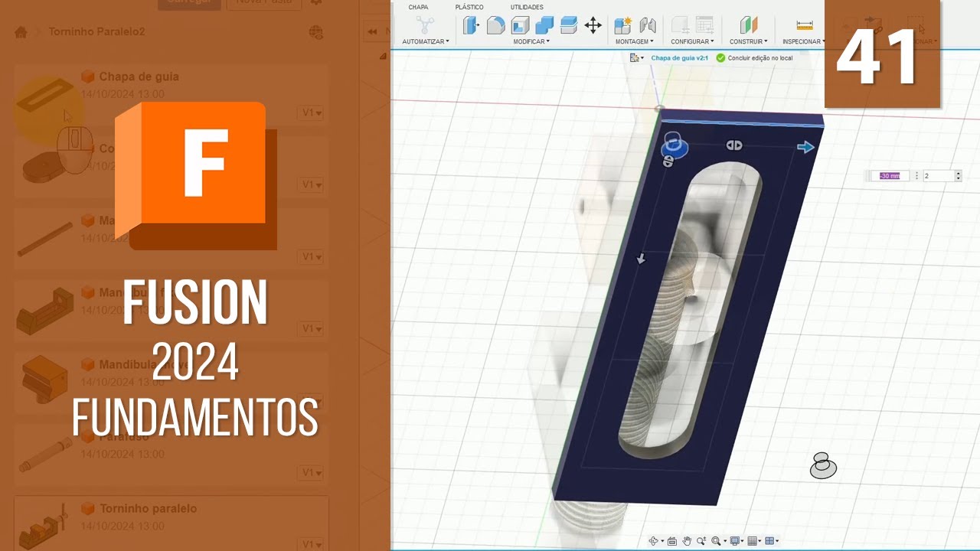The width and height of the screenshot is (980, 551).
Task: Click the Inspecionar measure ruler icon
Action: 804,25
